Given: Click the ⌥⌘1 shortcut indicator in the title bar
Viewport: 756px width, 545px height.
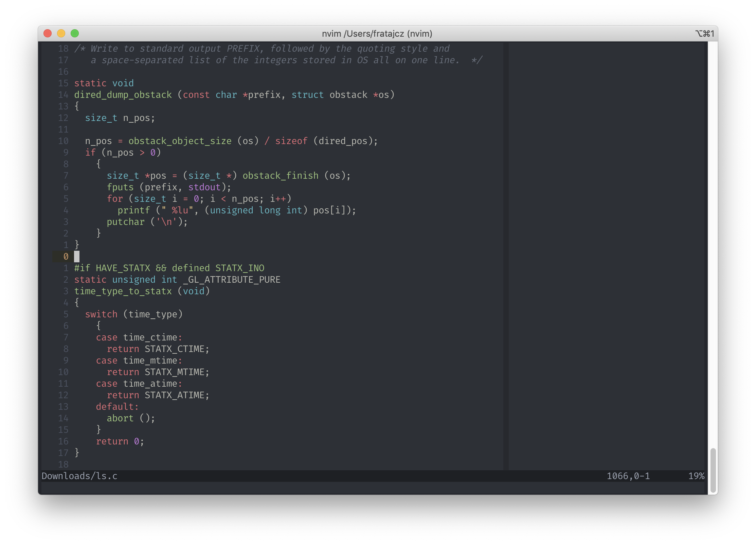Looking at the screenshot, I should 705,34.
